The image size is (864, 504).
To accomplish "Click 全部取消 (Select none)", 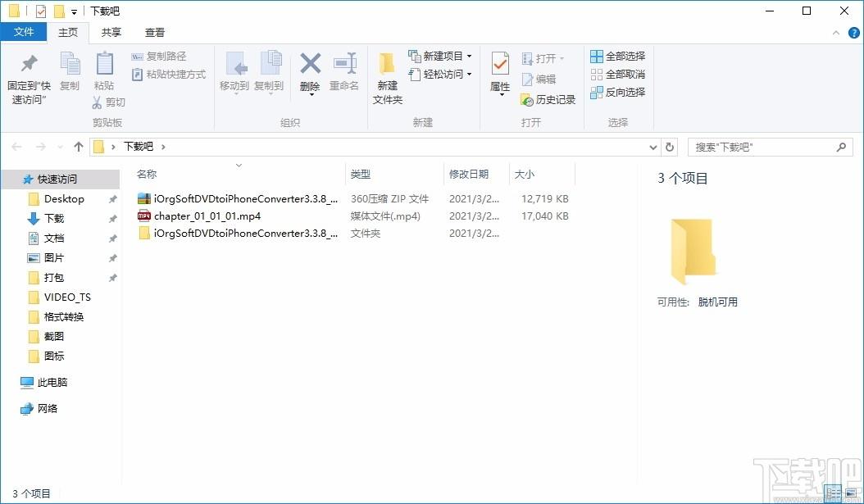I will (x=618, y=75).
